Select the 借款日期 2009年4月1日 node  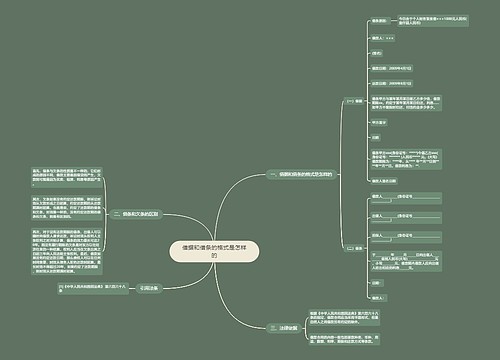[x=391, y=68]
